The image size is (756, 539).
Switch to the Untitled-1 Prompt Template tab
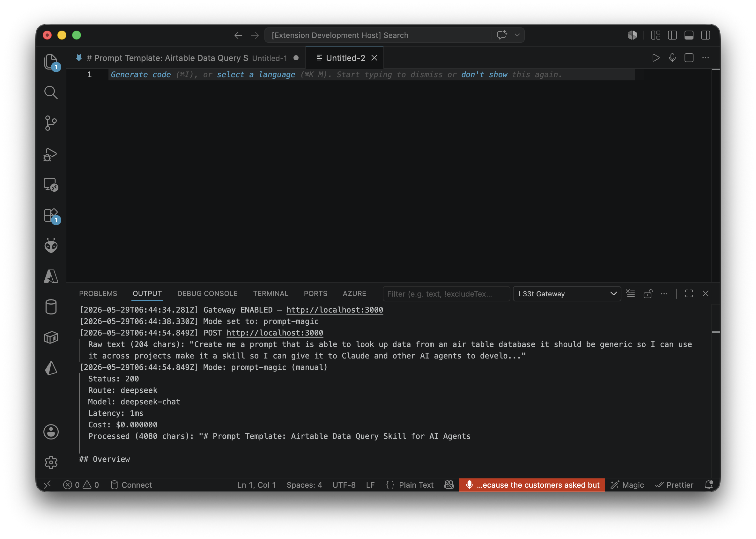click(x=186, y=58)
